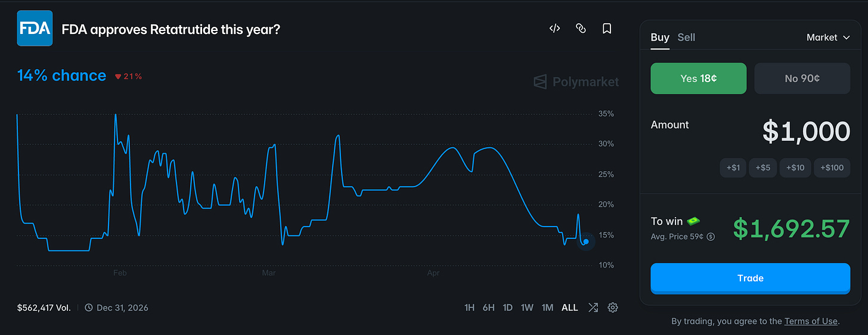Screen dimensions: 868x335
Task: Add +$100 to the amount
Action: [x=832, y=167]
